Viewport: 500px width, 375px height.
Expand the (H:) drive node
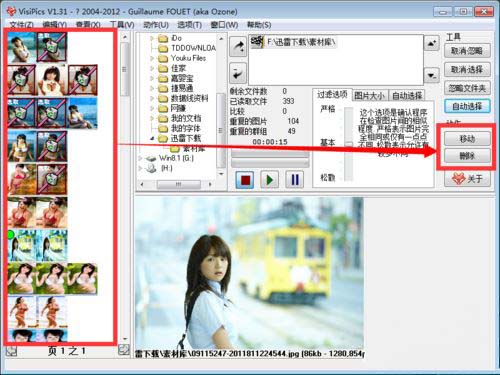[x=140, y=168]
